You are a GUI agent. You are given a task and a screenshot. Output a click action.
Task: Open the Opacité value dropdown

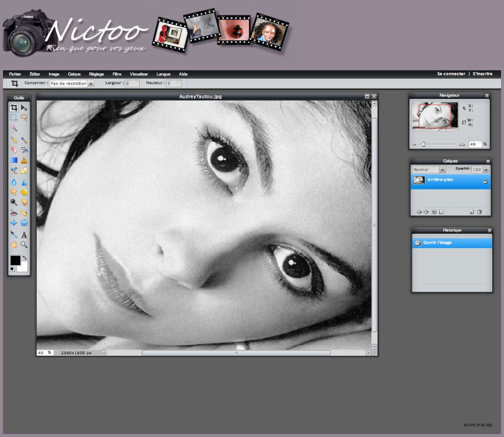pos(485,170)
